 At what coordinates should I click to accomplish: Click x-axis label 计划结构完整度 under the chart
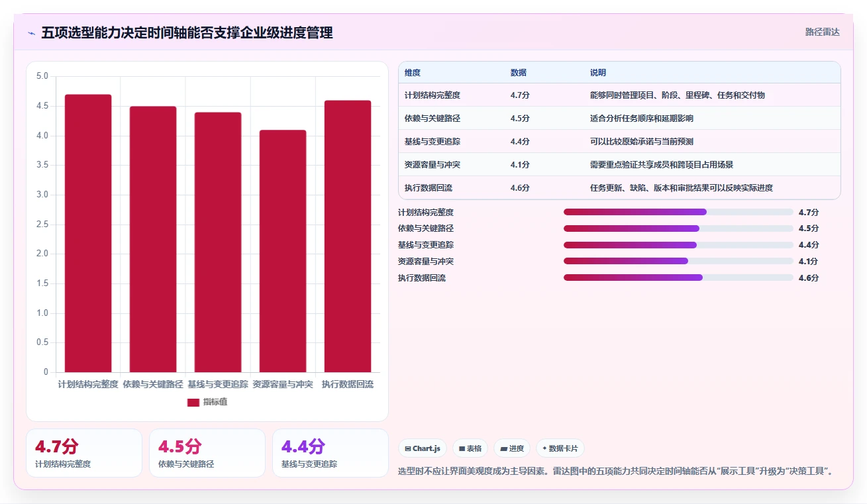coord(88,384)
